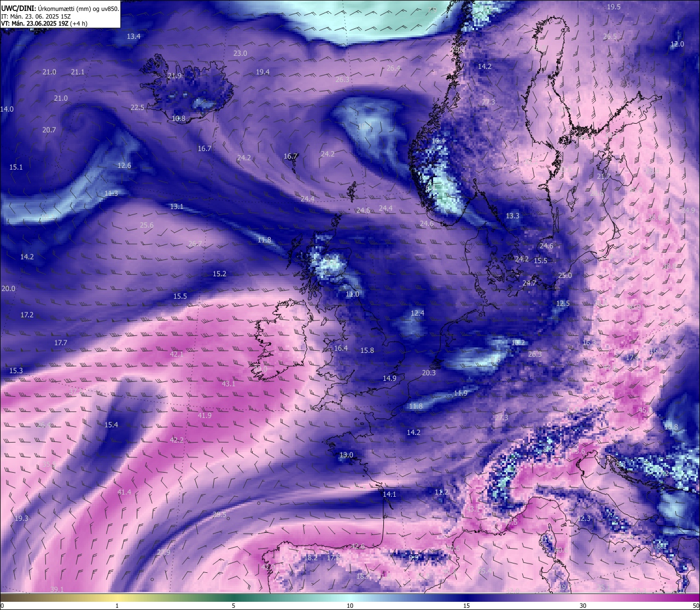Click the 12.6 value label
This screenshot has height=610, width=700.
[124, 165]
